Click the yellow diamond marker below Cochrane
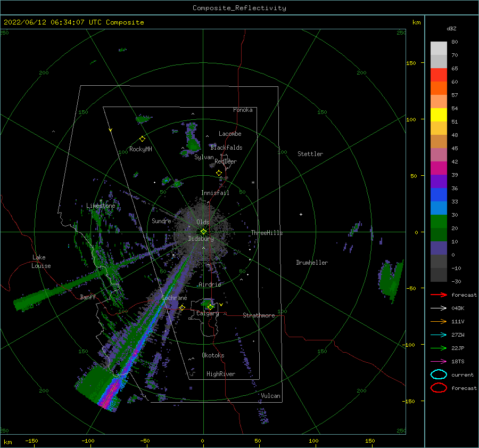The image size is (479, 448). [x=182, y=307]
